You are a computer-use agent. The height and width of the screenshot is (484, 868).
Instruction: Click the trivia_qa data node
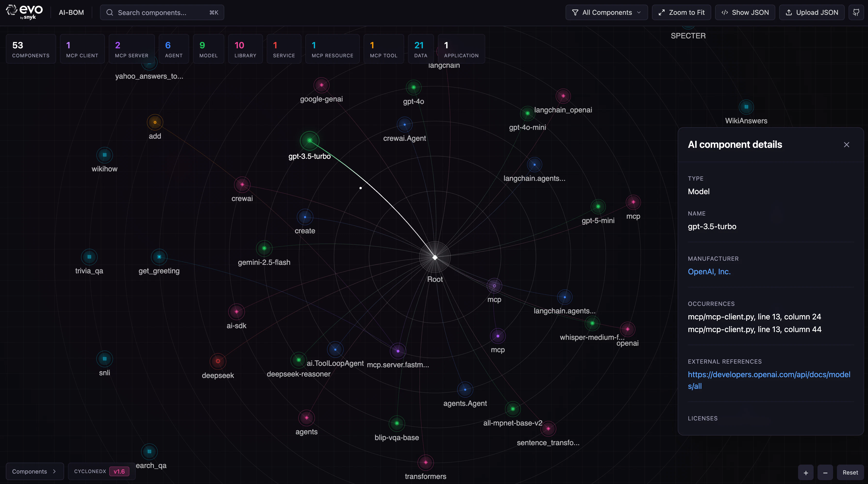[x=89, y=257]
